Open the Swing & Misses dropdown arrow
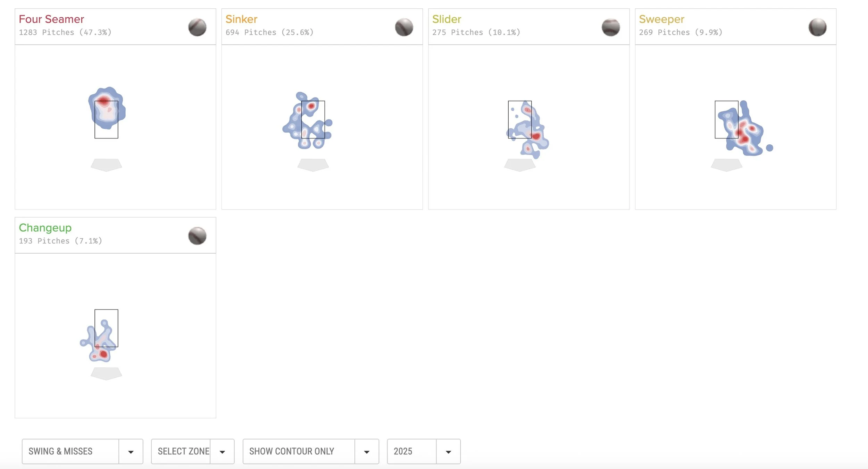868x469 pixels. 131,452
